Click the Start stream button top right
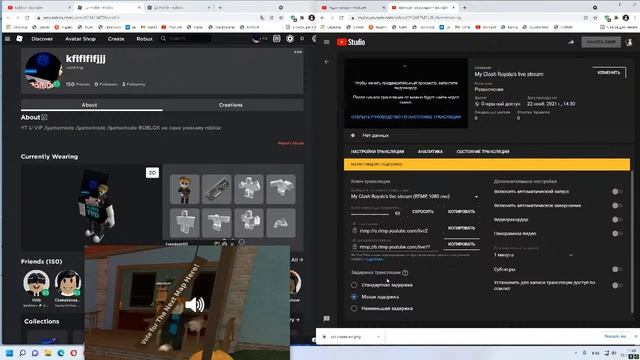Viewport: 640px width, 360px height. click(601, 42)
